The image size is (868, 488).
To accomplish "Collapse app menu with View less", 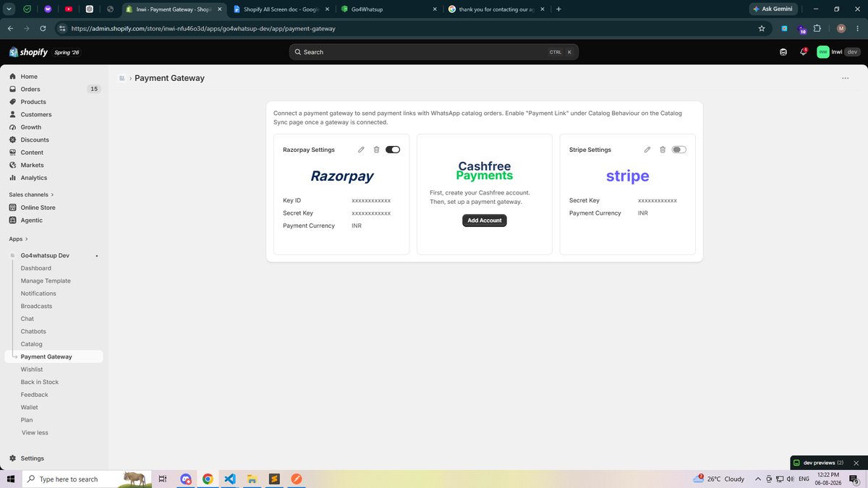I will [x=35, y=432].
